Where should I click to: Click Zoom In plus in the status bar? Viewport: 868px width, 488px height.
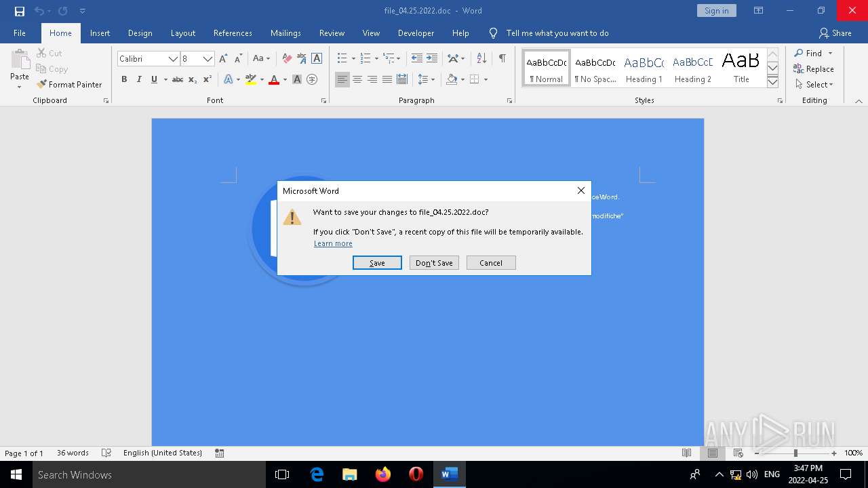[x=834, y=453]
